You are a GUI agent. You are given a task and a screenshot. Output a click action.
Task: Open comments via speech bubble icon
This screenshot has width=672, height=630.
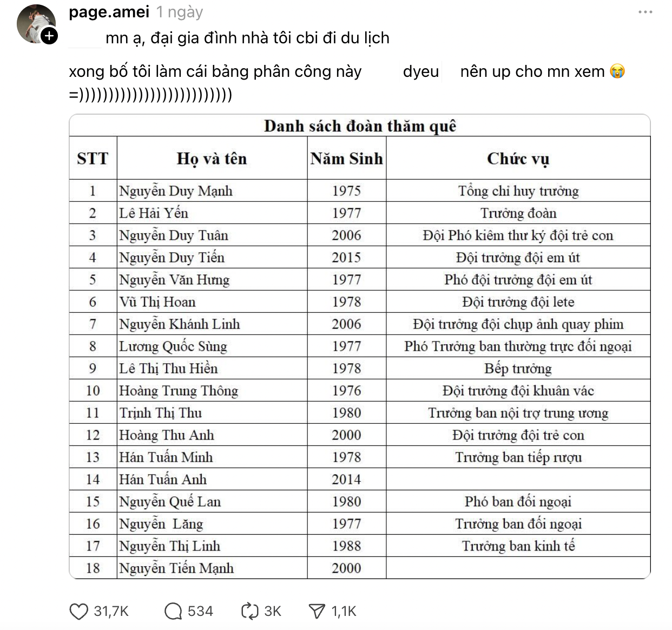173,612
